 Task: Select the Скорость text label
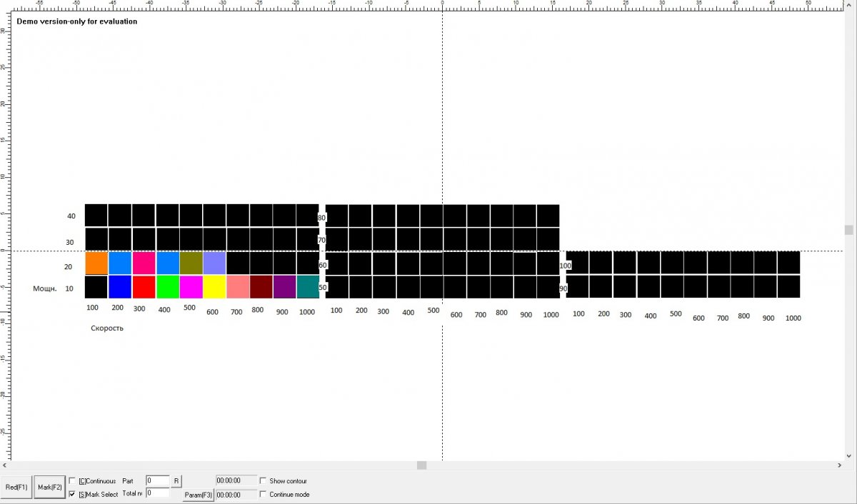(107, 328)
